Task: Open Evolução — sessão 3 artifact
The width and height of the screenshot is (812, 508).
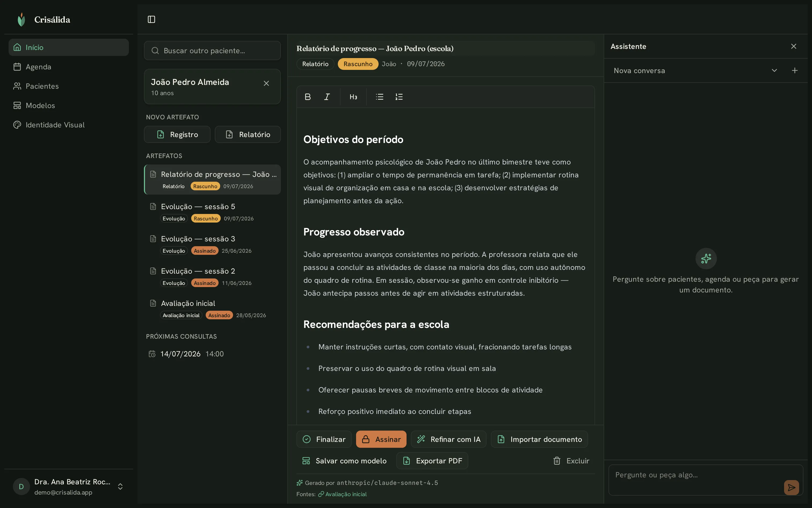Action: coord(212,244)
